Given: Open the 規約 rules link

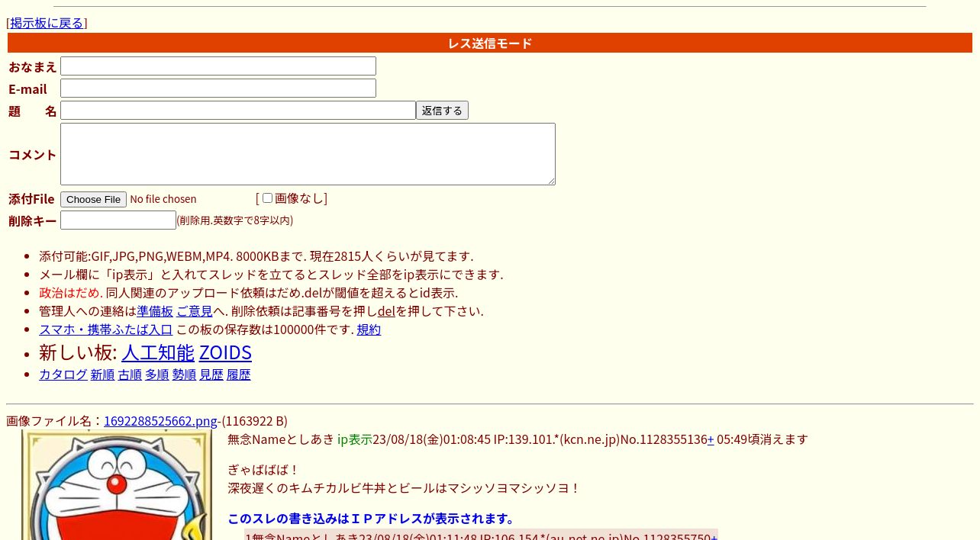Looking at the screenshot, I should [x=369, y=329].
